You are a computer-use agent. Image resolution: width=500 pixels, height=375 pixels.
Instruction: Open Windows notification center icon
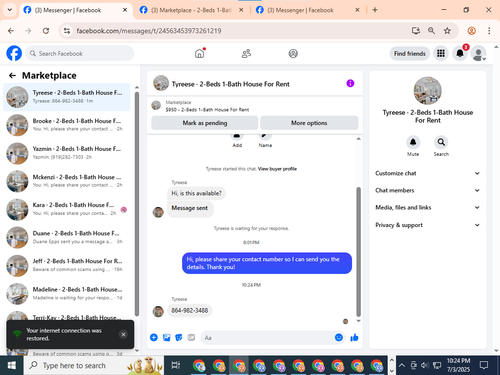(x=484, y=365)
